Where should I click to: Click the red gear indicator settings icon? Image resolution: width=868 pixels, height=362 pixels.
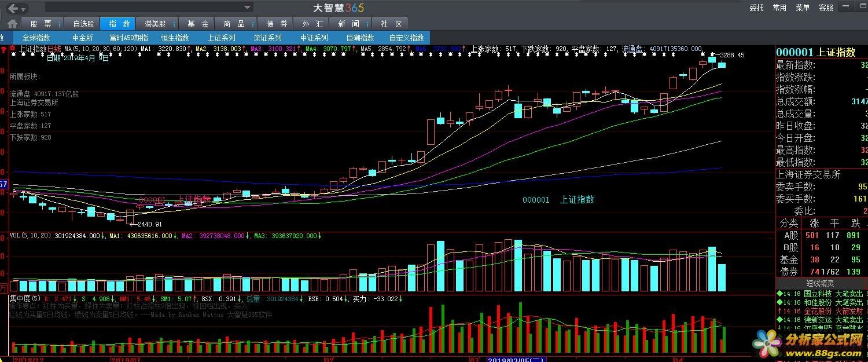click(12, 49)
